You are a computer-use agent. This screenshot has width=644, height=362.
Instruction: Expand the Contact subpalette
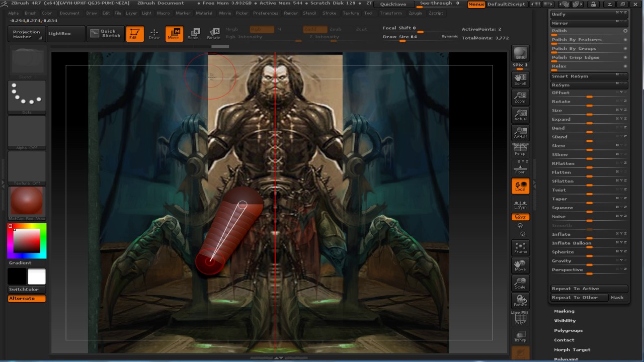[564, 340]
